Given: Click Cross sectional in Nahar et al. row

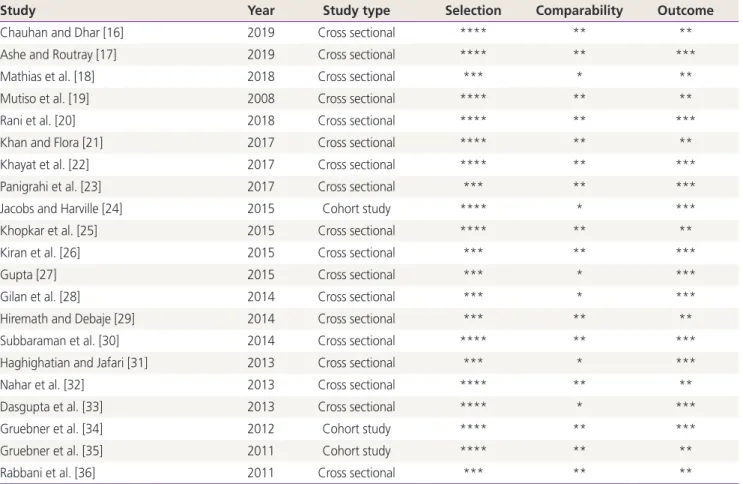Looking at the screenshot, I should [x=356, y=384].
